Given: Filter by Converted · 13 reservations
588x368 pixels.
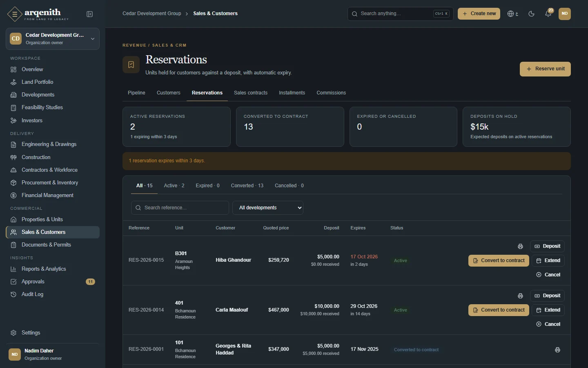Looking at the screenshot, I should 247,186.
